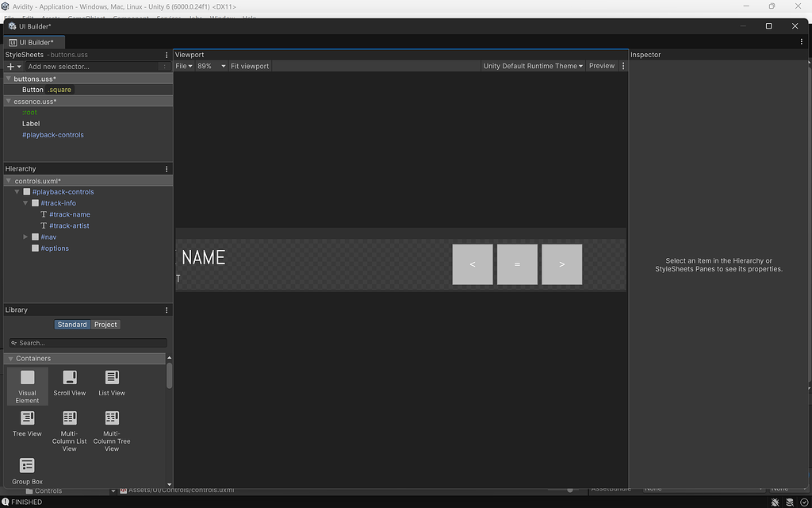
Task: Open the 89% zoom level dropdown
Action: (211, 66)
